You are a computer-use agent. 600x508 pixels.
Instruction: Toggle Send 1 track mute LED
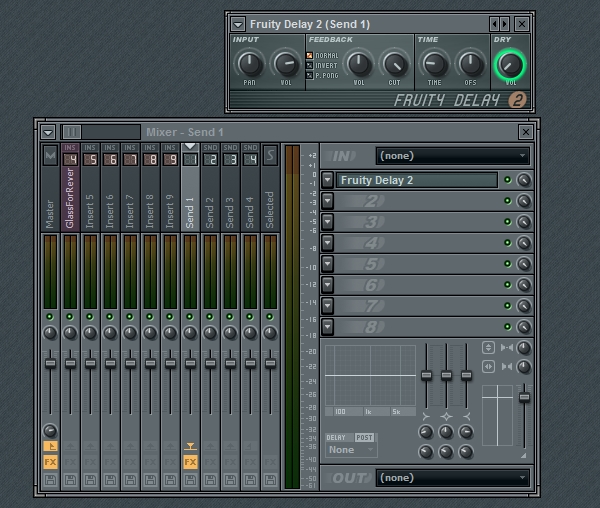click(x=190, y=317)
